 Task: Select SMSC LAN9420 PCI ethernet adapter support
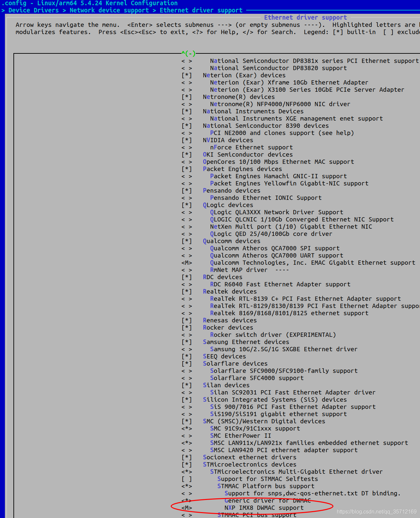[284, 450]
